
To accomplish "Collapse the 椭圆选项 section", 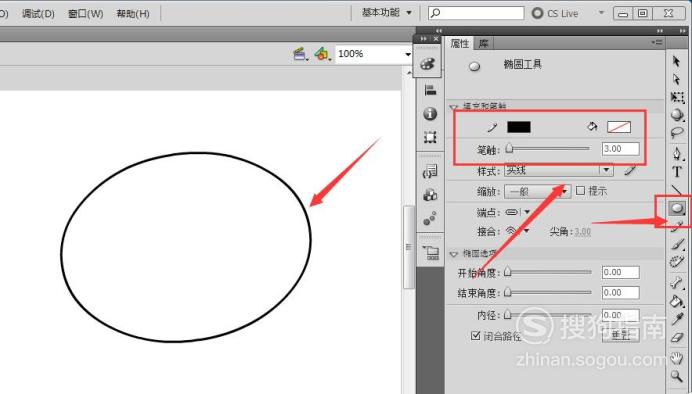I will 454,254.
